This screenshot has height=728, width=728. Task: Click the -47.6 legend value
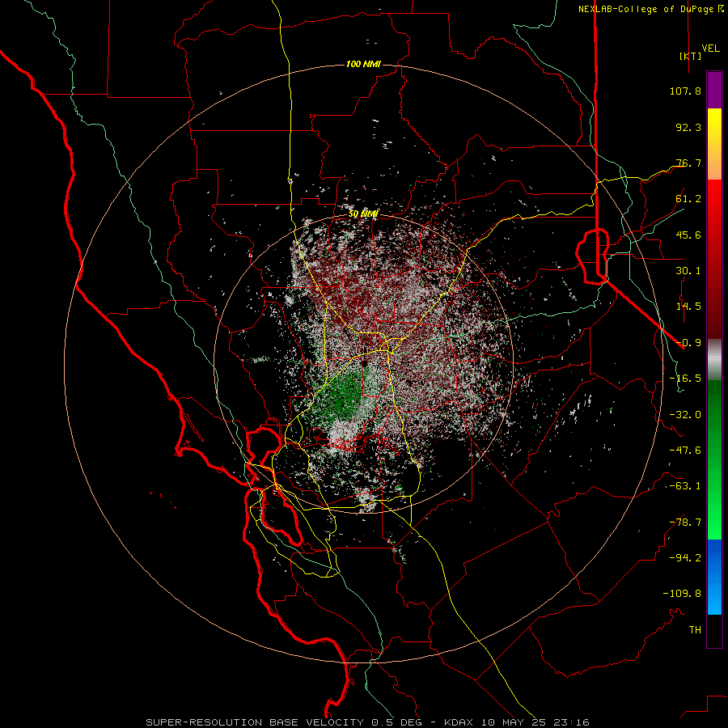[x=685, y=451]
